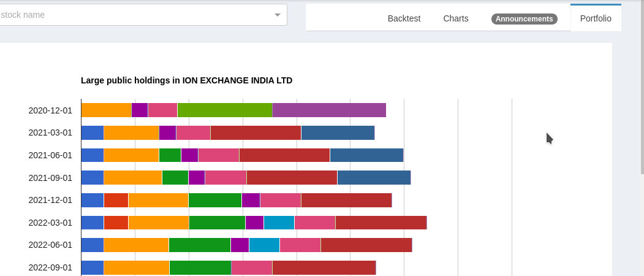This screenshot has width=644, height=276.
Task: Click the chart title about ION EXCHANGE
Action: click(x=186, y=80)
